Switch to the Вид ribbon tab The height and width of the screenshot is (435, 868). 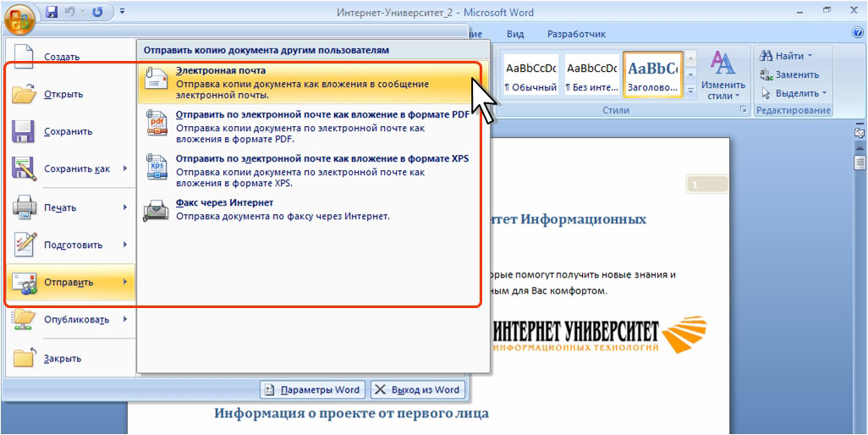(x=515, y=34)
